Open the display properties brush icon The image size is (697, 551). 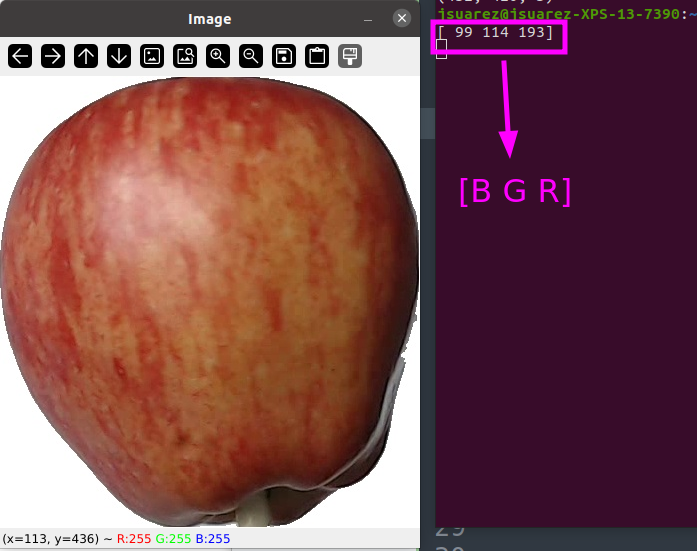[350, 56]
